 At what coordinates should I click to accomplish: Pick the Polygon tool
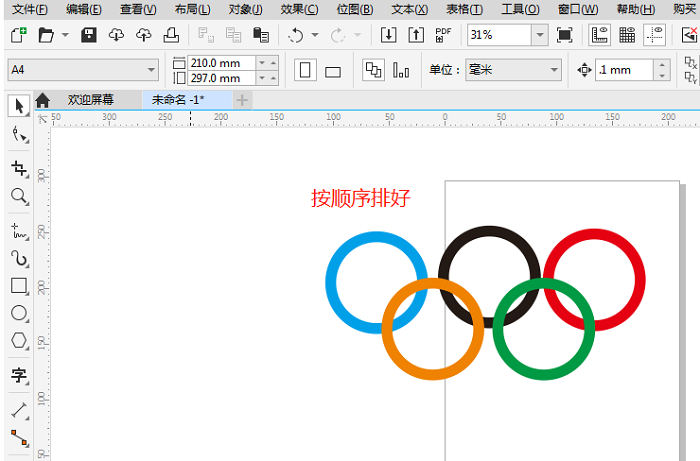coord(18,342)
